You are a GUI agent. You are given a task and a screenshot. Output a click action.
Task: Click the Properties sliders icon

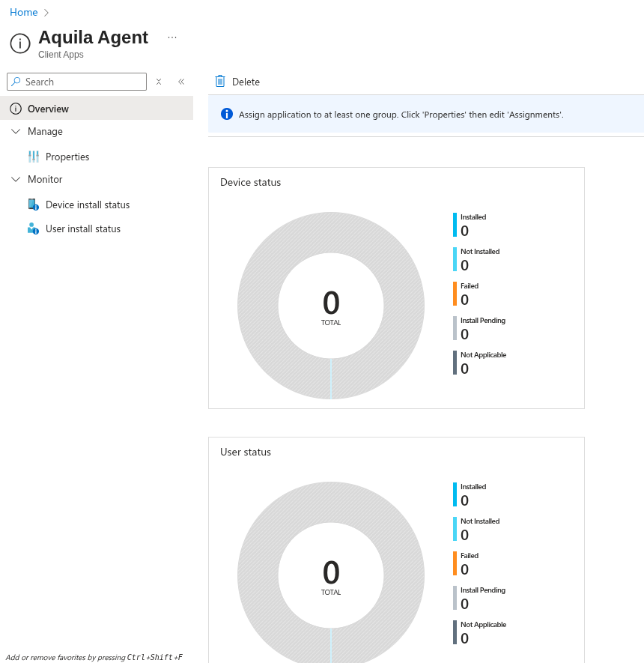point(34,157)
